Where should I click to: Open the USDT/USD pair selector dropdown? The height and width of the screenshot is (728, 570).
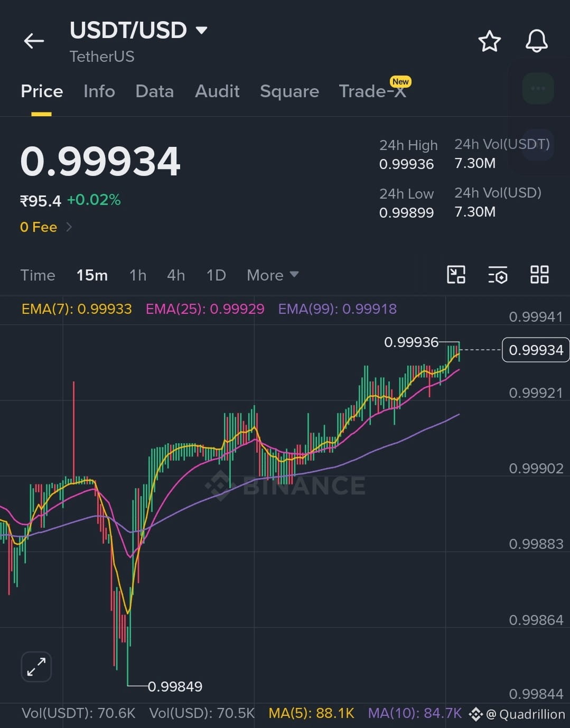point(138,30)
